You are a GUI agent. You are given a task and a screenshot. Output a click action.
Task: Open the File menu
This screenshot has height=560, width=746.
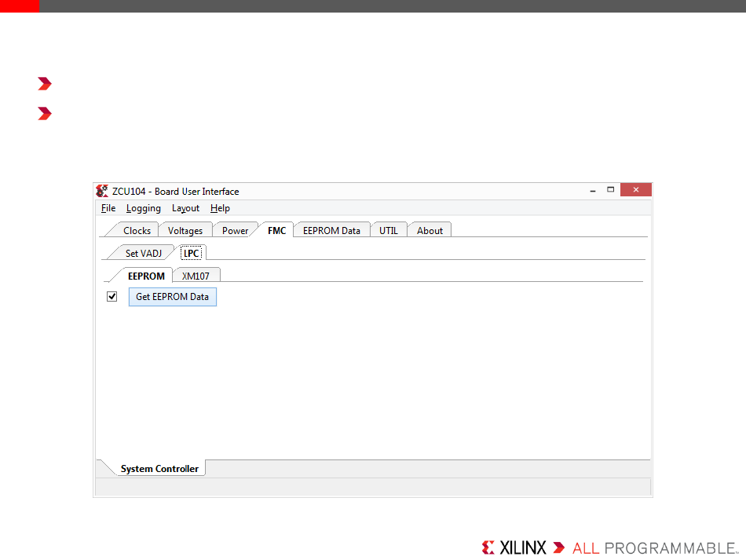pos(108,208)
